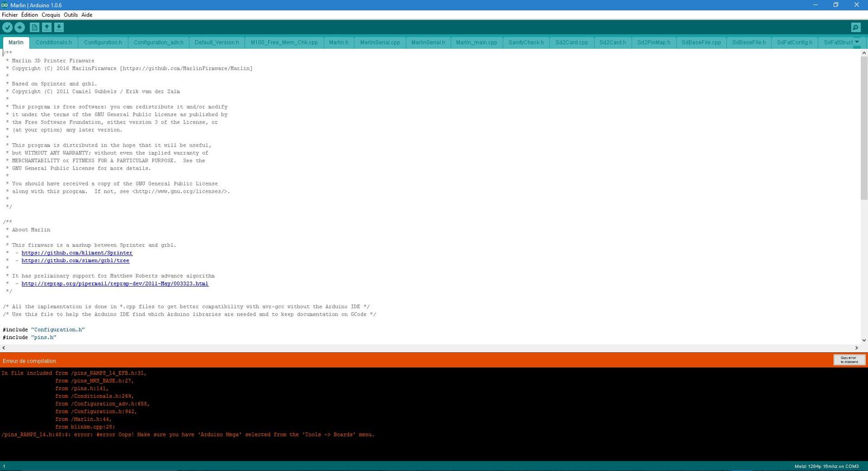Click the '#include "Configuration.h"' line
The width and height of the screenshot is (868, 471).
(44, 330)
